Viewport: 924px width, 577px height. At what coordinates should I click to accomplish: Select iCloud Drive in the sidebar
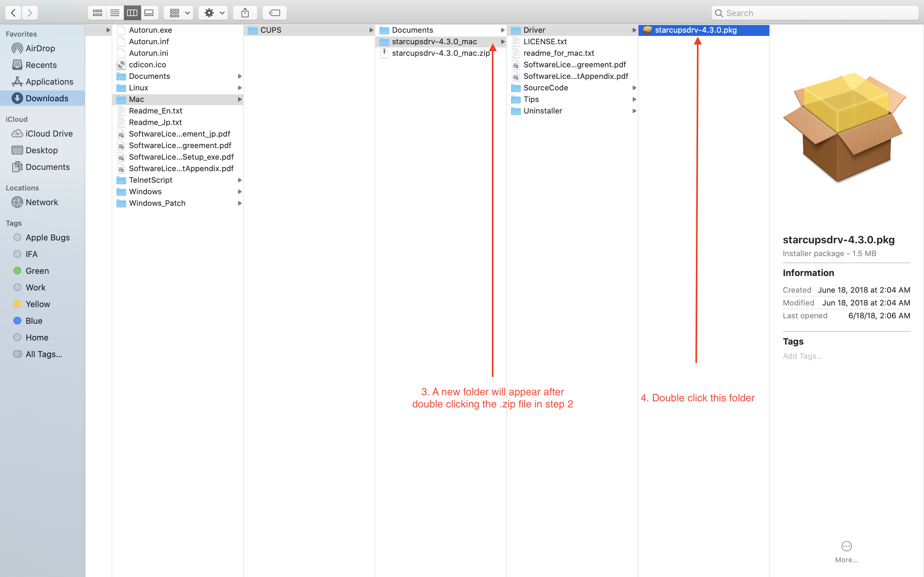[x=49, y=134]
